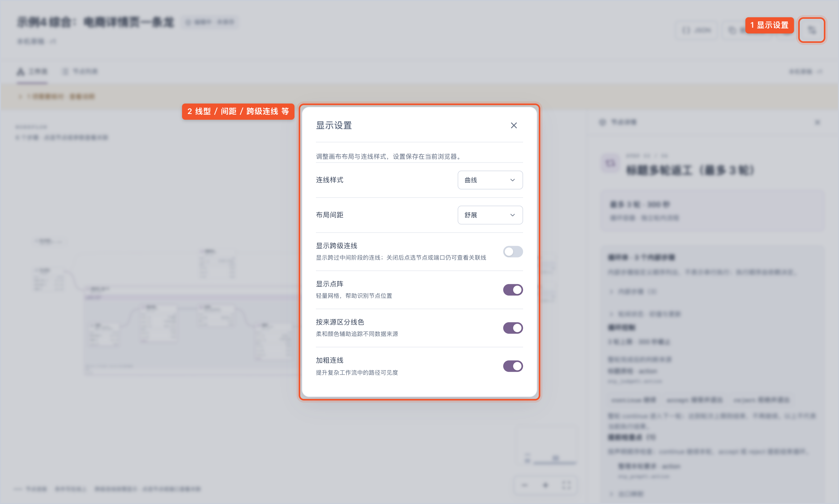Click the 提升复杂工作流中的路径可见度 description
The image size is (839, 504).
pos(357,373)
